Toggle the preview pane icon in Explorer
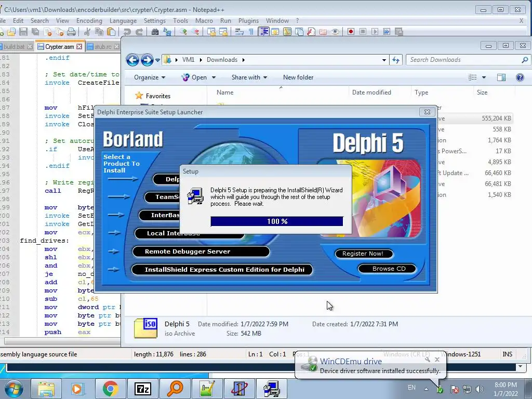532x399 pixels. pos(501,77)
